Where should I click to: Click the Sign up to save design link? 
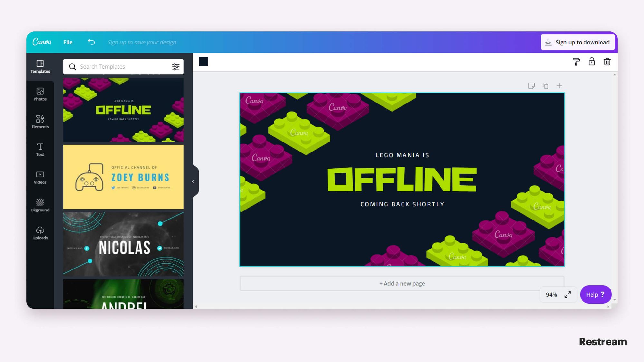[x=142, y=42]
